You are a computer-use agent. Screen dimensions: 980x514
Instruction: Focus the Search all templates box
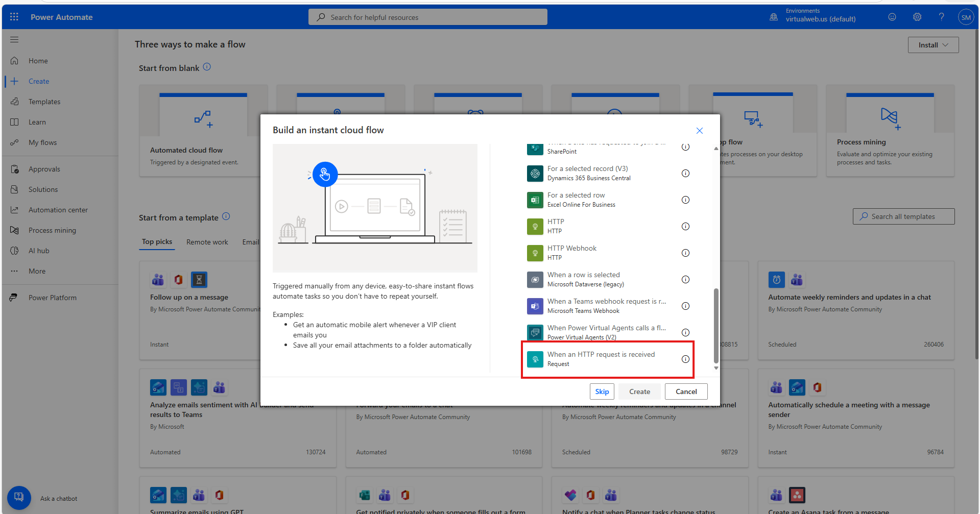(x=903, y=216)
